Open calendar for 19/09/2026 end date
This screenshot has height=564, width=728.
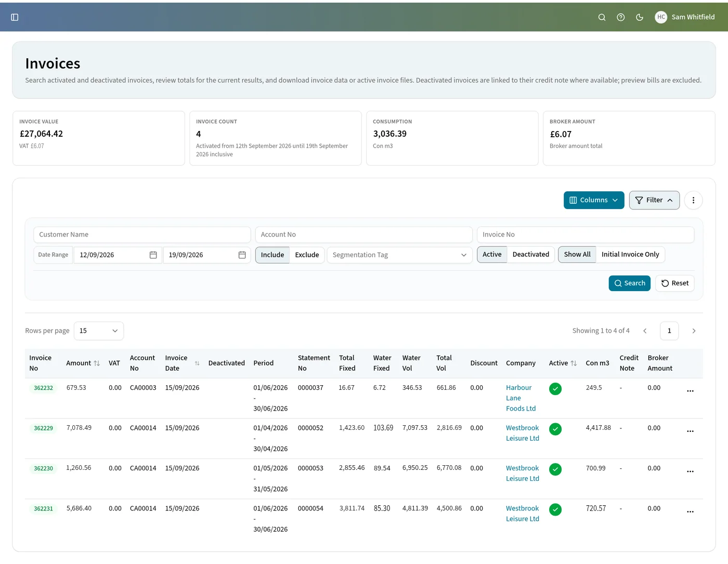[242, 255]
